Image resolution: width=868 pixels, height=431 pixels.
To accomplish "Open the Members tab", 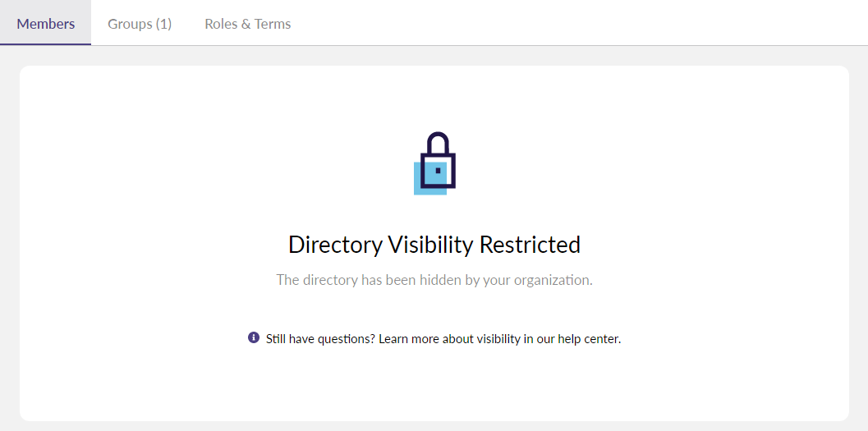I will click(46, 24).
